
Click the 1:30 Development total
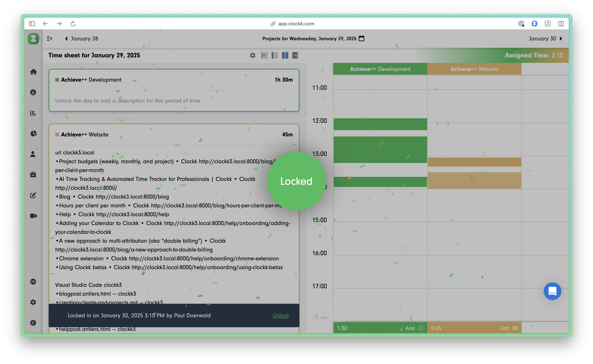click(x=342, y=328)
